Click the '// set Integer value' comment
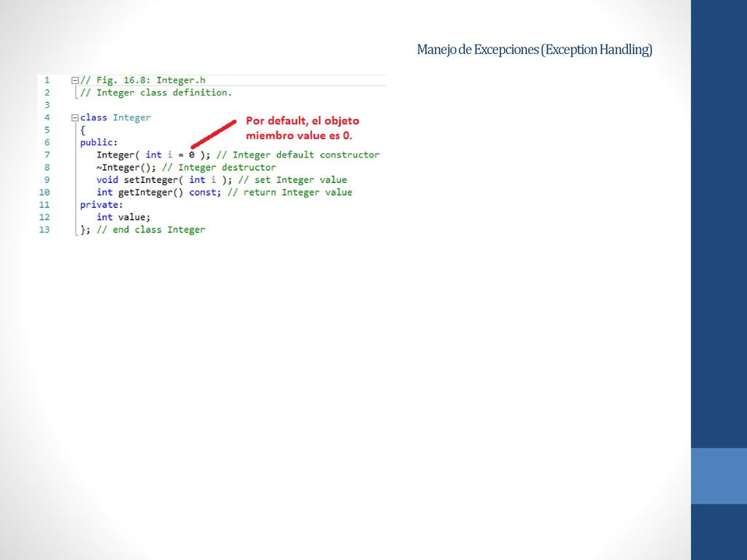 (293, 179)
